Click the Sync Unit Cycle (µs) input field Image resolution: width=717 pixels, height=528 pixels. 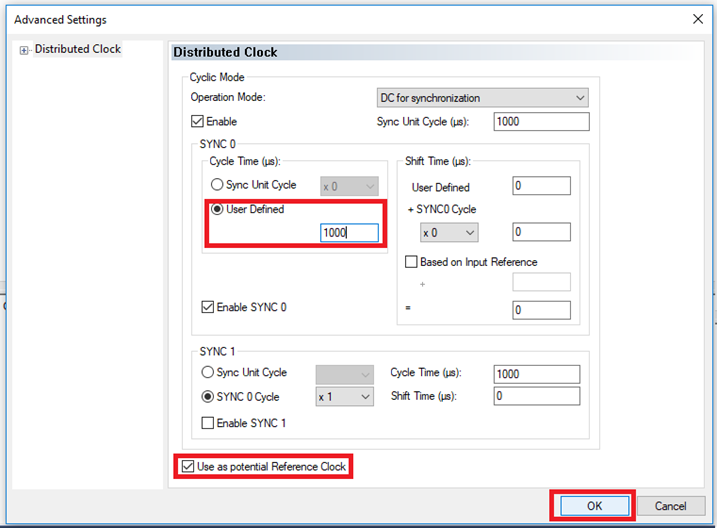point(541,122)
